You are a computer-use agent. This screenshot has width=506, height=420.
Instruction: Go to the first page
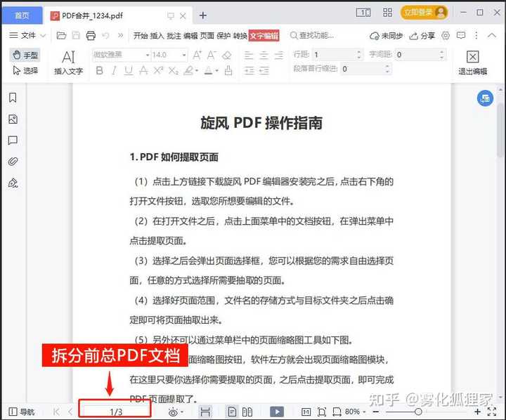click(56, 412)
